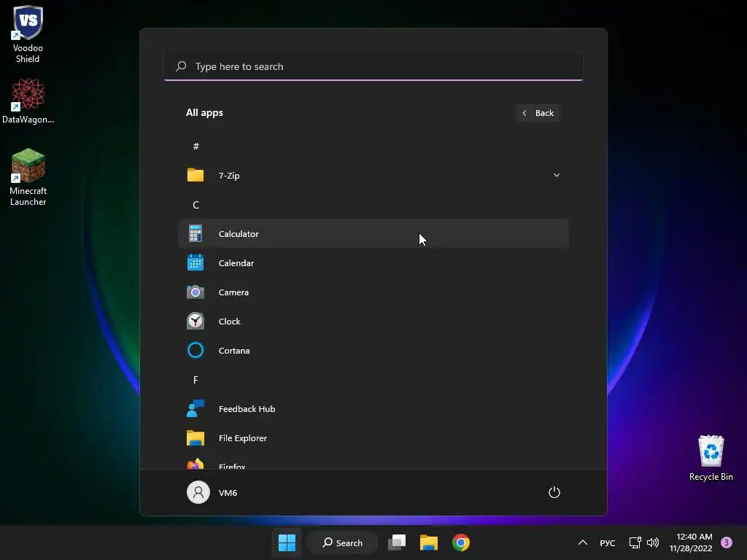Open the taskbar Search box
This screenshot has height=560, width=747.
342,542
